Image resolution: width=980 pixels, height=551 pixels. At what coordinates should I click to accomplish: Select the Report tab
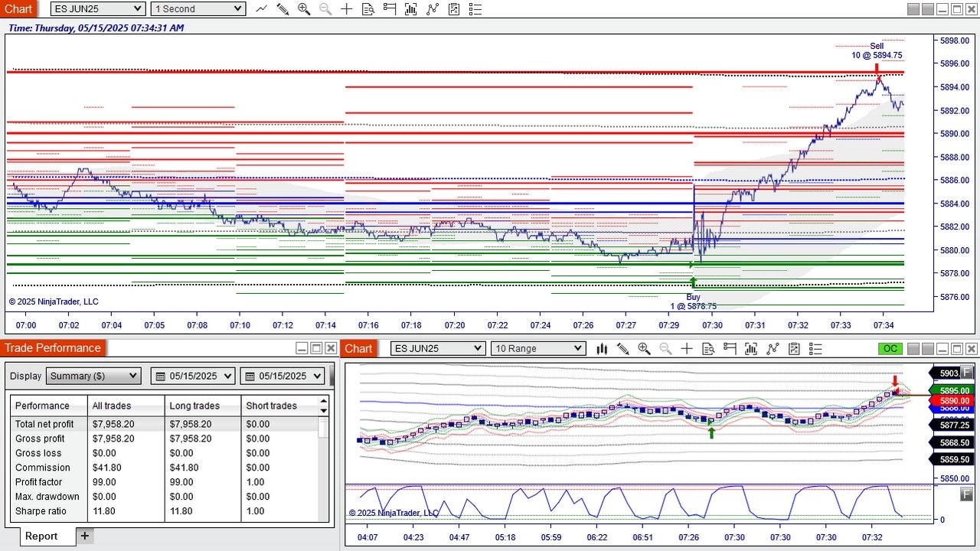[41, 536]
